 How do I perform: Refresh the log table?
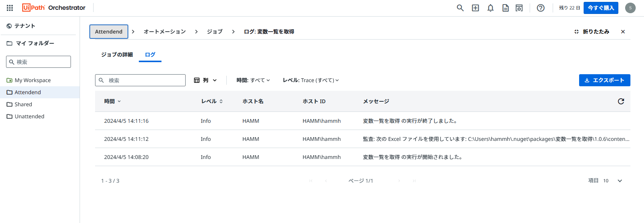(x=621, y=101)
